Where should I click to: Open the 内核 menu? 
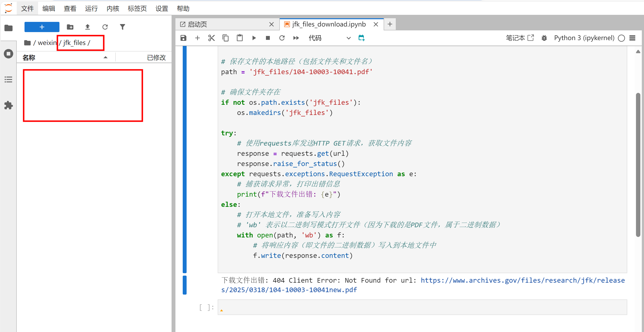[113, 9]
